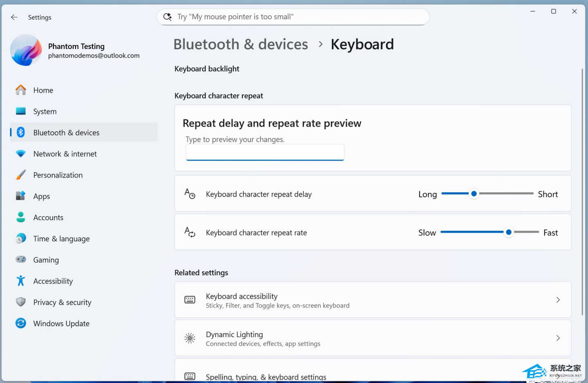Click the Gaming controller icon
This screenshot has width=588, height=383.
(x=21, y=260)
